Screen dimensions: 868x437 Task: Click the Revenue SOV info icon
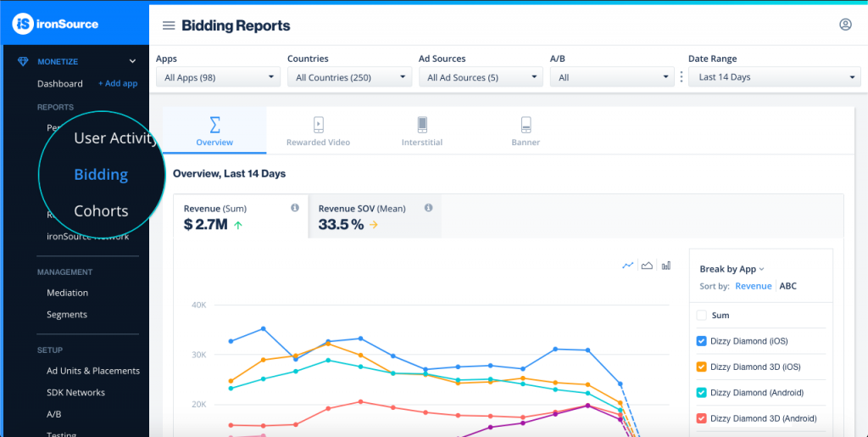428,208
